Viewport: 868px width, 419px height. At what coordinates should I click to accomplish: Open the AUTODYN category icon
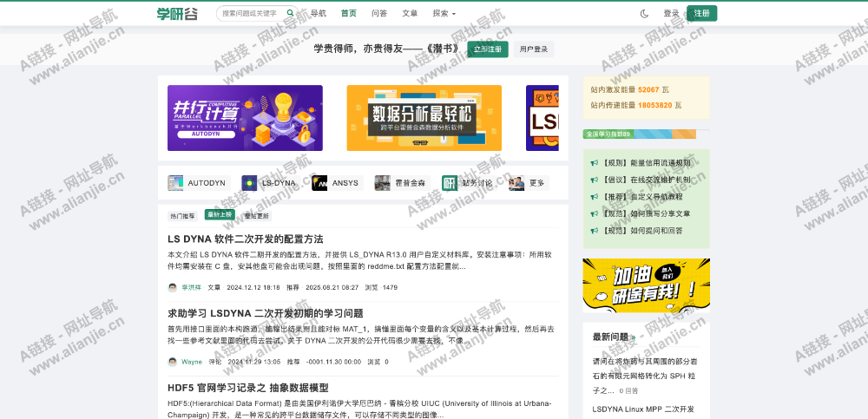(175, 183)
